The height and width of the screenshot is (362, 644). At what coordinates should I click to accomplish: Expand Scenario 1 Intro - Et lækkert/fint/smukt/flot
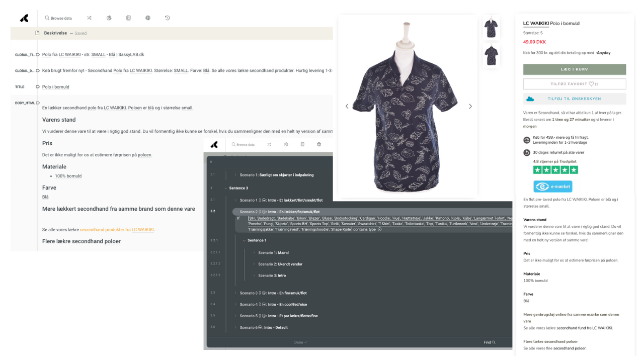pyautogui.click(x=235, y=200)
